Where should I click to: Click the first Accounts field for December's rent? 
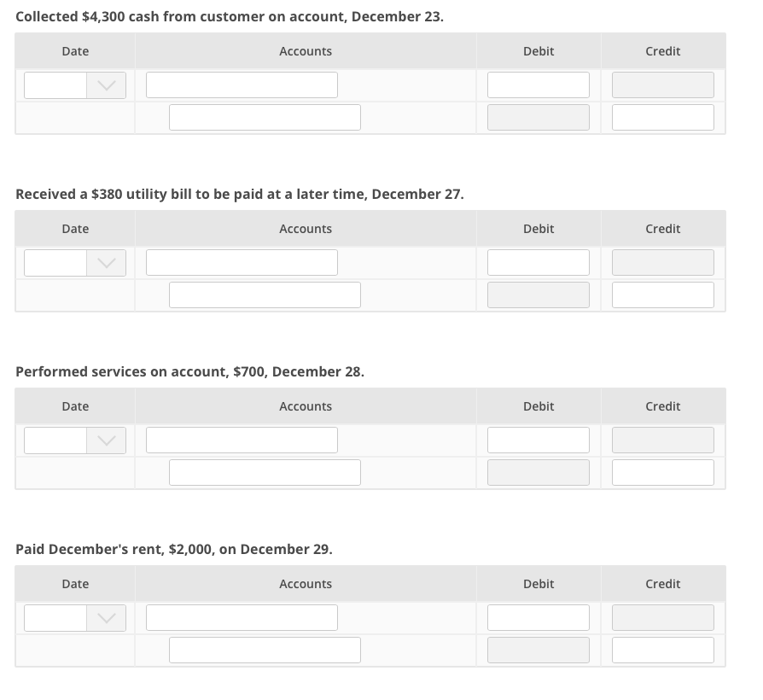pyautogui.click(x=242, y=617)
